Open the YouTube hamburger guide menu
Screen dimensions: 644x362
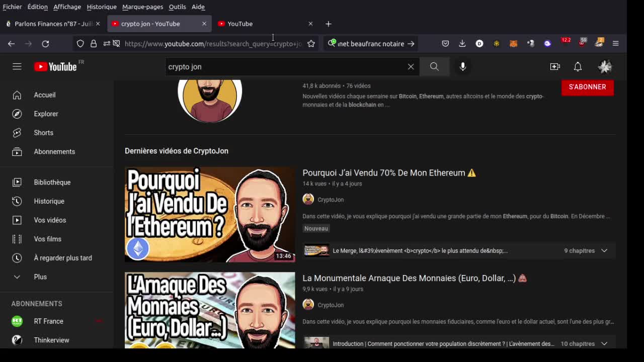17,66
